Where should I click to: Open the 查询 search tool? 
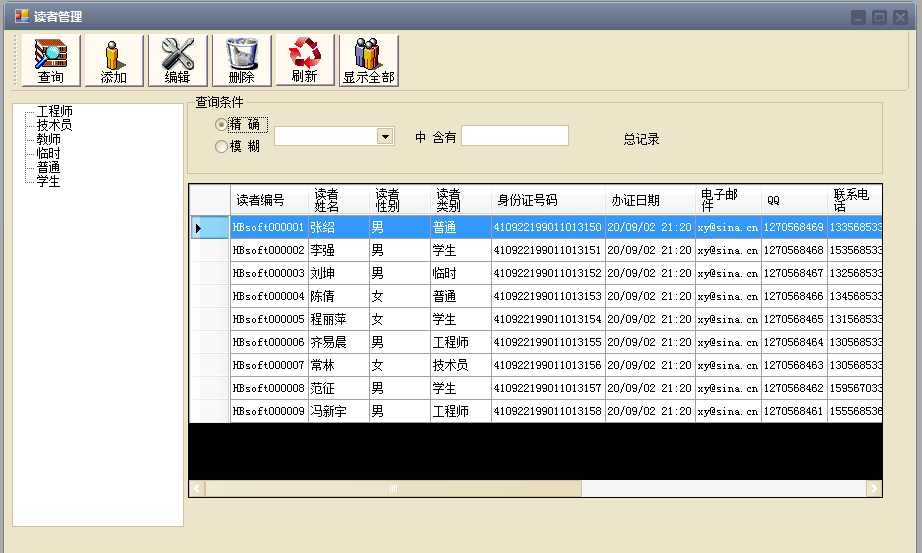click(x=51, y=61)
